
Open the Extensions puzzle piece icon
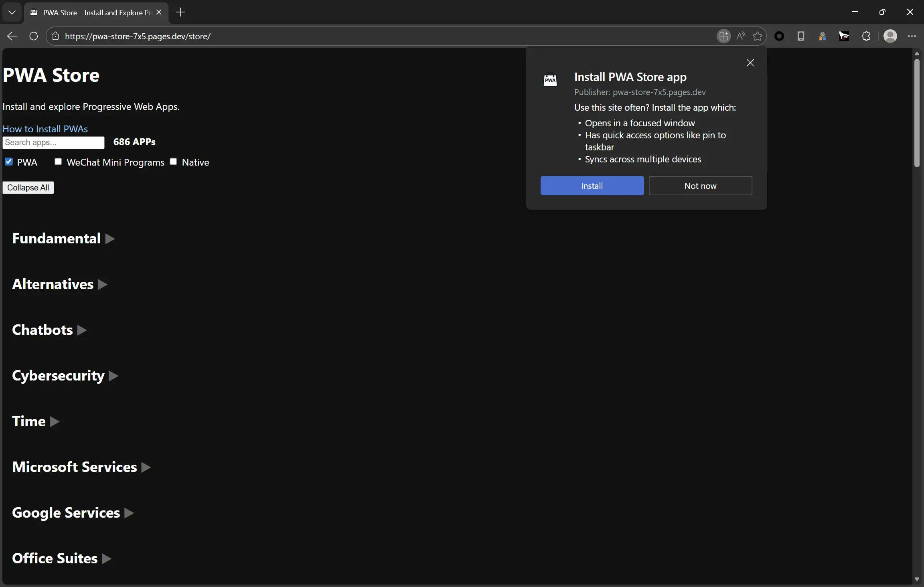[x=866, y=36]
